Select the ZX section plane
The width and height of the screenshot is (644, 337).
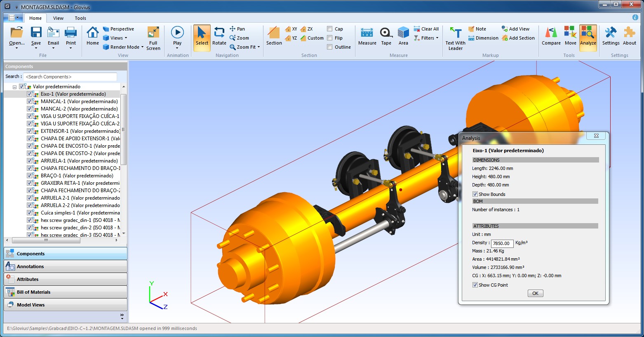point(307,29)
